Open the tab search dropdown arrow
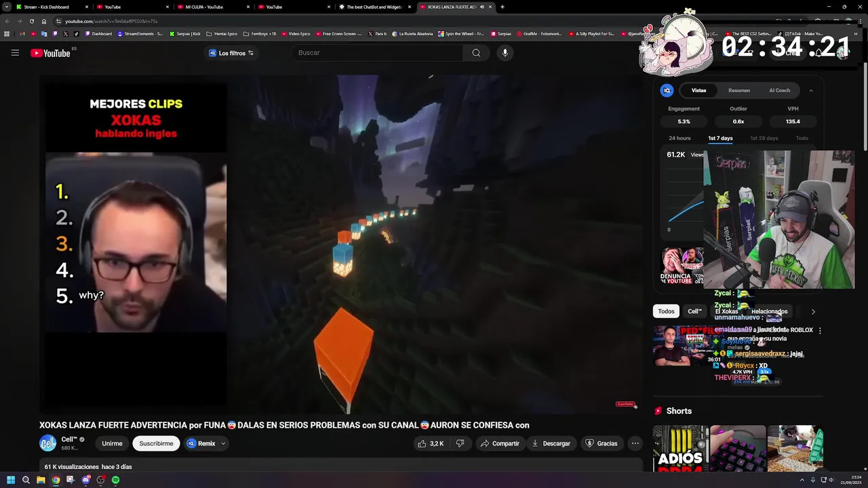 (6, 7)
